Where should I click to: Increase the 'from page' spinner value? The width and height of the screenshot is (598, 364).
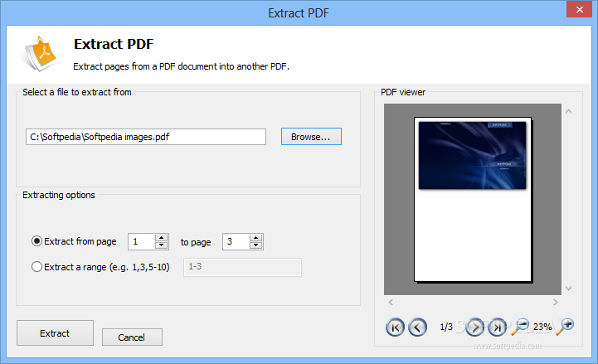pos(162,237)
